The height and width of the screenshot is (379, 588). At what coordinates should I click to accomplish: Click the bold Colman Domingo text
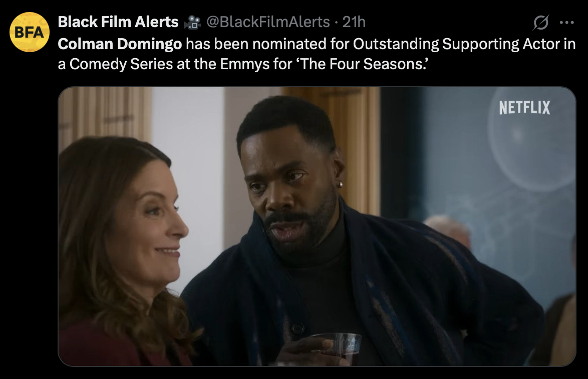point(120,44)
